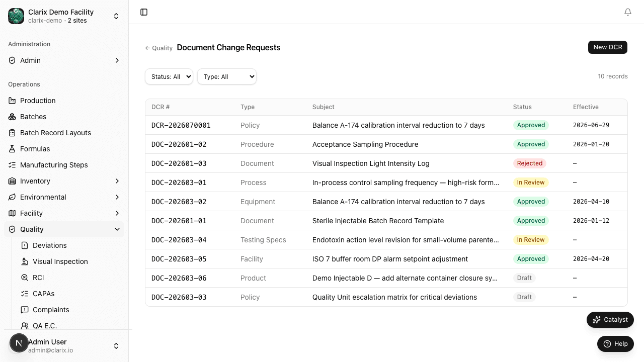644x362 pixels.
Task: Click subject Sterile Injectable Batch Record Template
Action: point(378,221)
